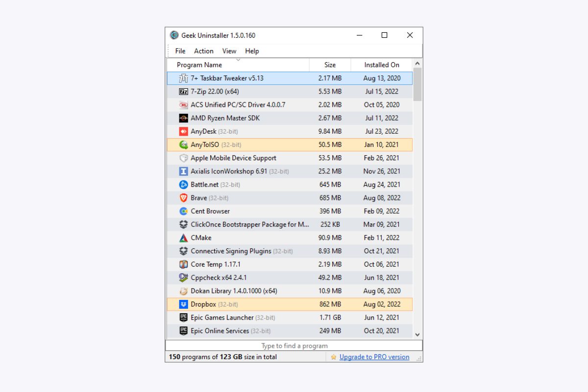Viewport: 588px width, 392px height.
Task: Select the Dropbox icon
Action: [x=184, y=304]
